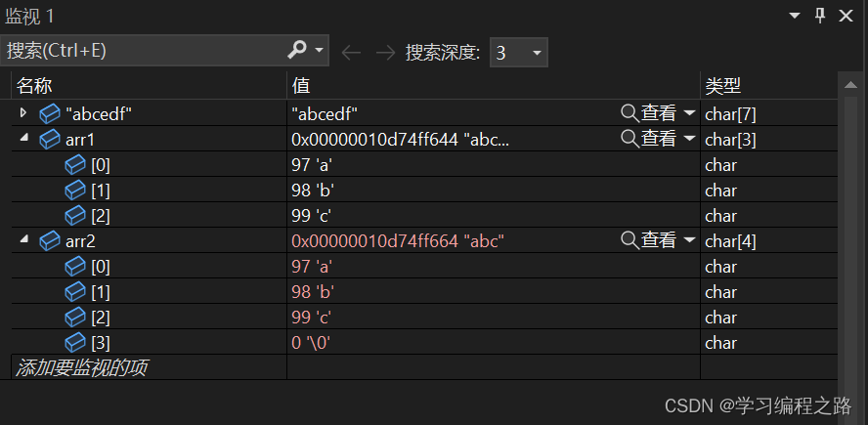Pin the Watch 1 window with pushpin
This screenshot has height=425, width=868.
821,16
